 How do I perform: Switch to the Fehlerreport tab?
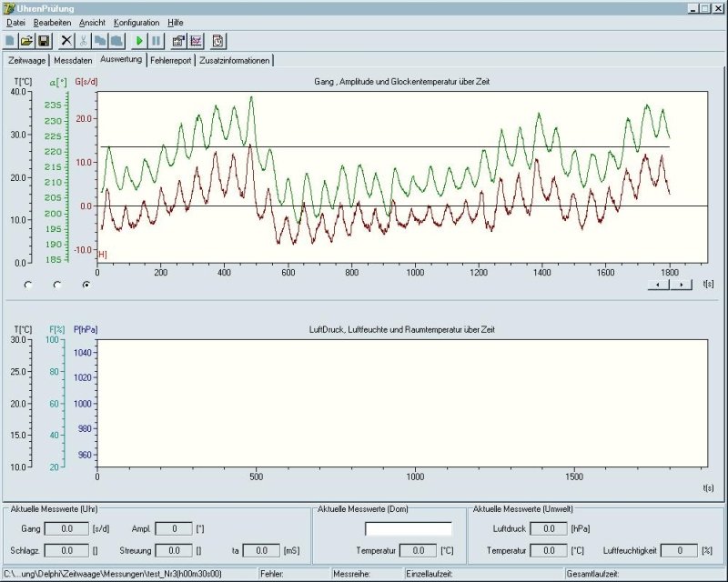170,60
